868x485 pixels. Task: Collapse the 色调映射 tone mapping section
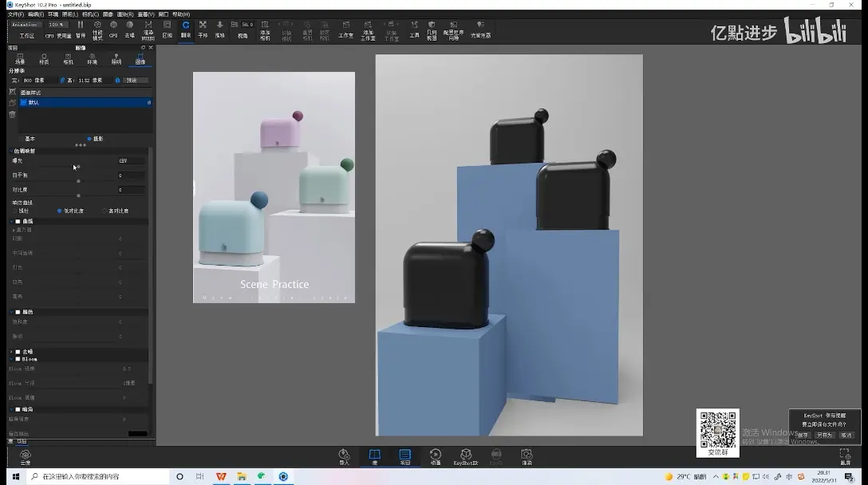pos(11,151)
